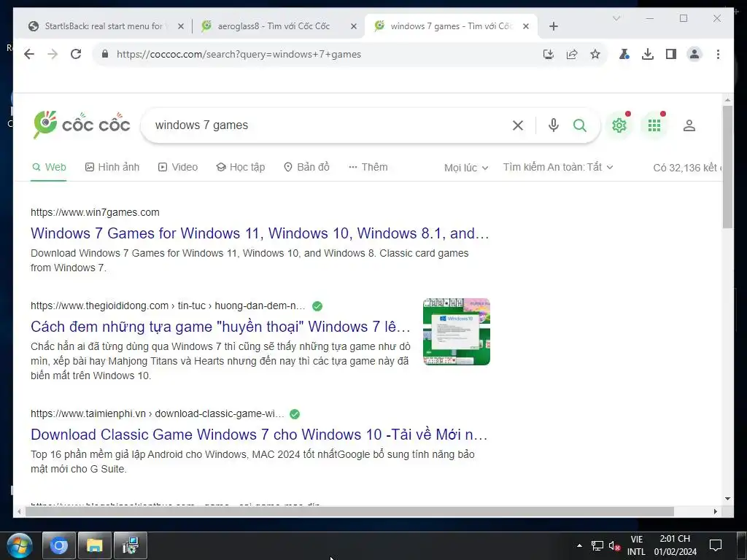Click the vertical scrollbar thumb

(x=727, y=167)
